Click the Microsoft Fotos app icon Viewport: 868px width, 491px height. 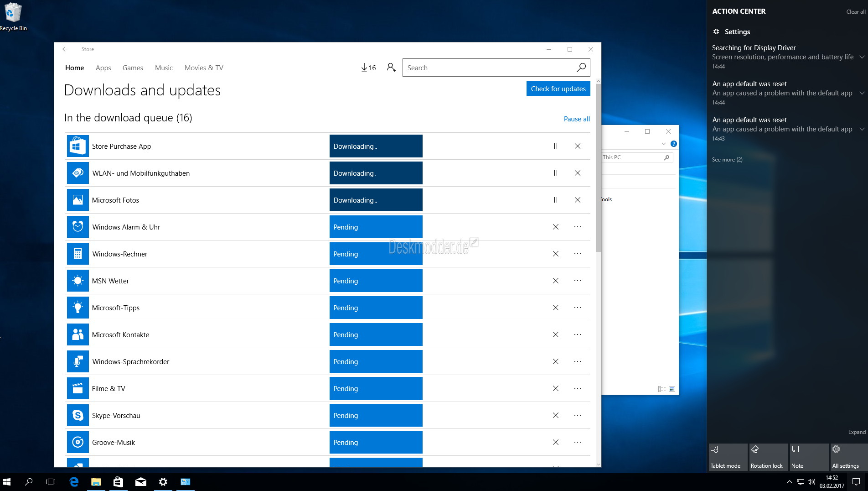(77, 200)
